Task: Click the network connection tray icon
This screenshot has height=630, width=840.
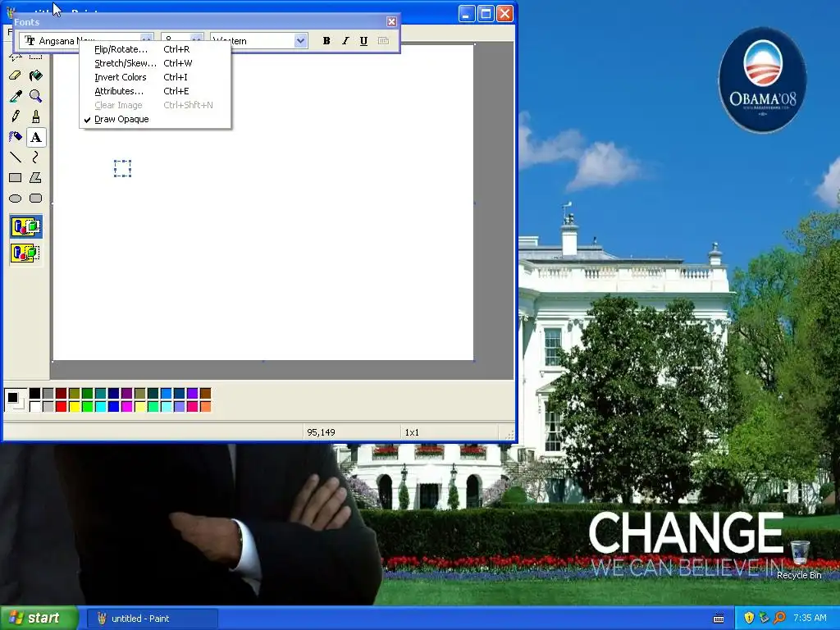Action: point(764,618)
